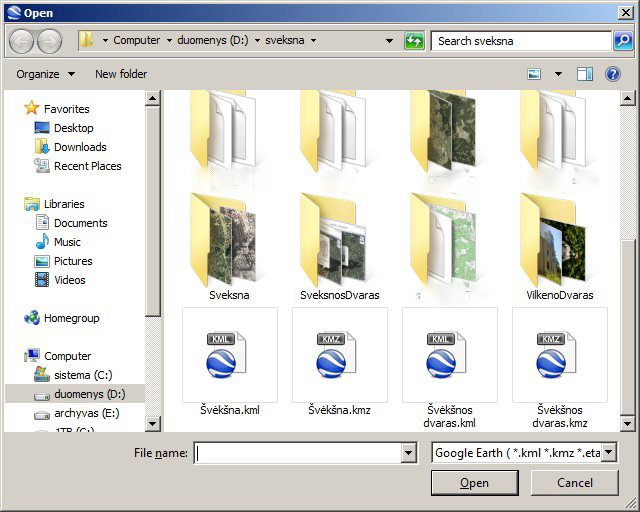Expand the file type filter dropdown
The width and height of the screenshot is (640, 512).
tap(609, 453)
